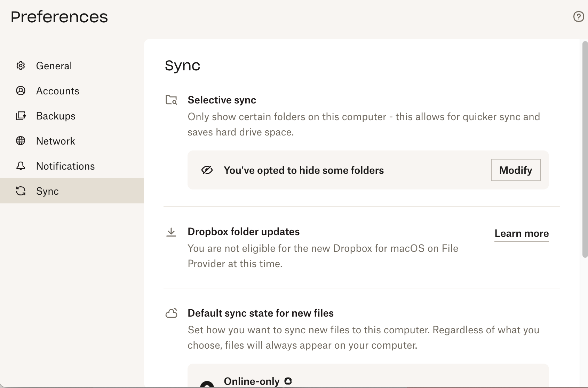This screenshot has width=588, height=388.
Task: Click the Sync arrows icon in sidebar
Action: 21,191
